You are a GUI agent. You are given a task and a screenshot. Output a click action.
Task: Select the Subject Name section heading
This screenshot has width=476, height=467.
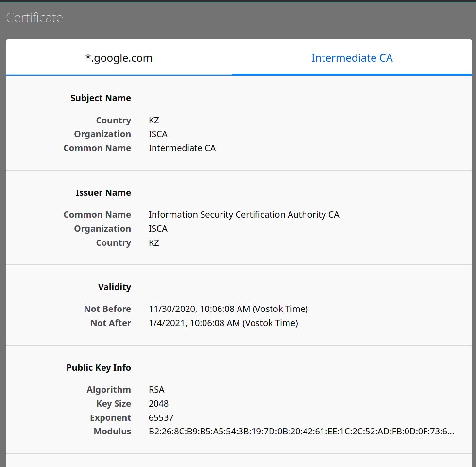click(101, 98)
